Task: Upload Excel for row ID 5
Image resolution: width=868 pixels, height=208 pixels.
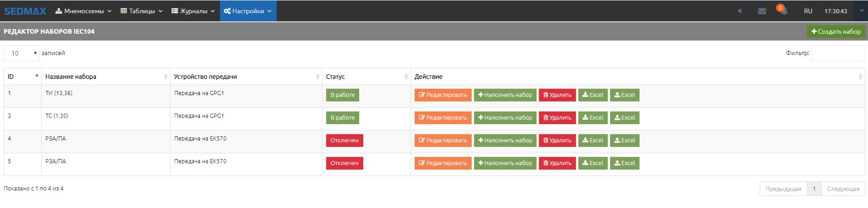Action: point(625,163)
